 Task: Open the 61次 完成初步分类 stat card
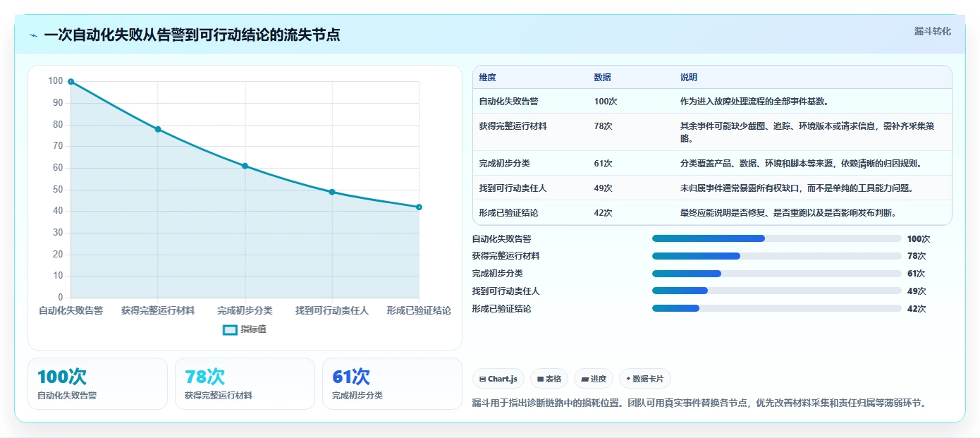click(x=392, y=384)
